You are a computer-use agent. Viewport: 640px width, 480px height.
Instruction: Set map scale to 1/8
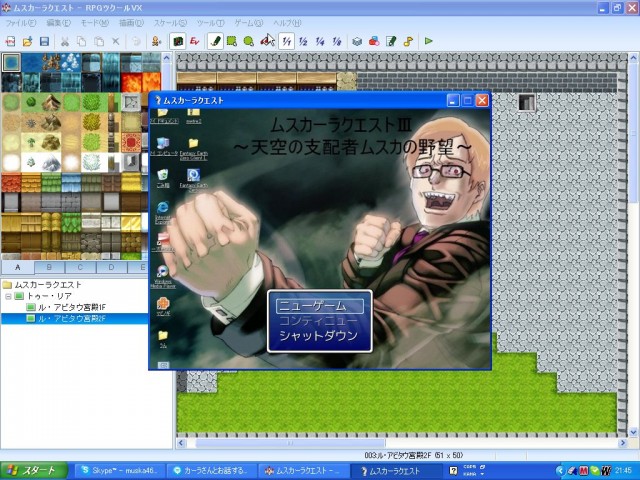[x=337, y=41]
